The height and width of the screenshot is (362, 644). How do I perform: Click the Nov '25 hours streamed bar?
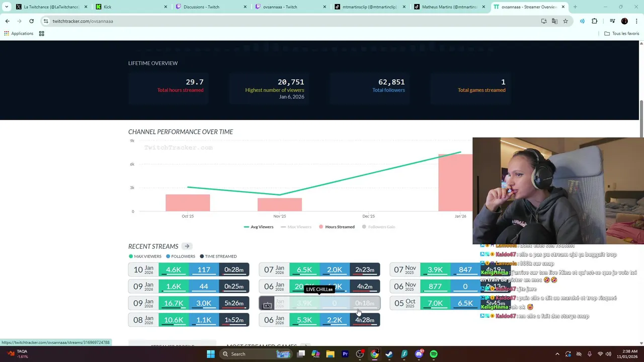[x=280, y=205]
